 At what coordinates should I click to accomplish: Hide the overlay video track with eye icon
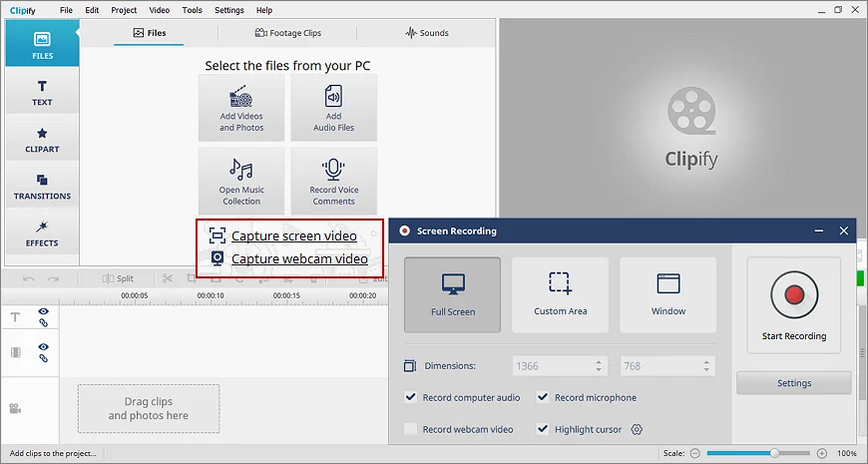(x=43, y=346)
